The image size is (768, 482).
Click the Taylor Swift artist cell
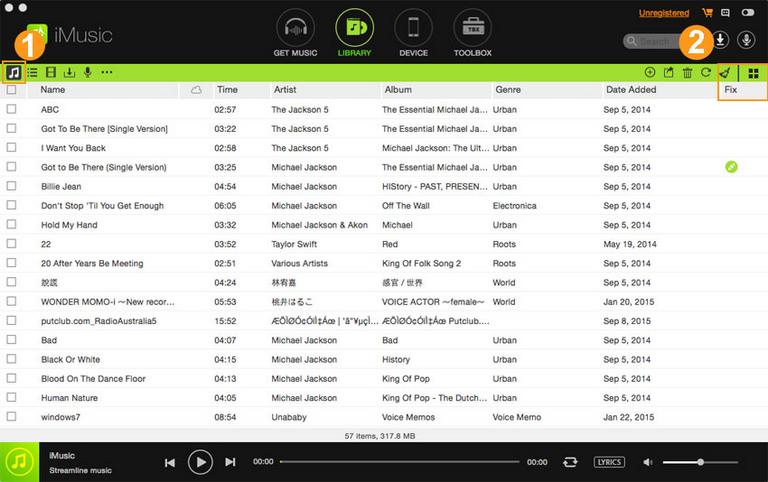[x=294, y=244]
